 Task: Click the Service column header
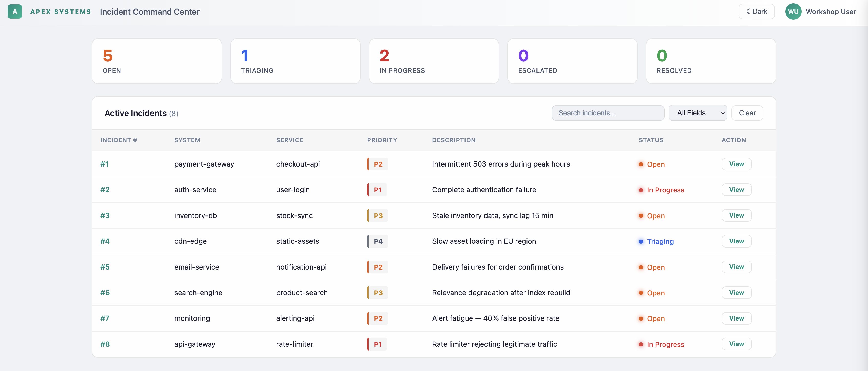[290, 140]
